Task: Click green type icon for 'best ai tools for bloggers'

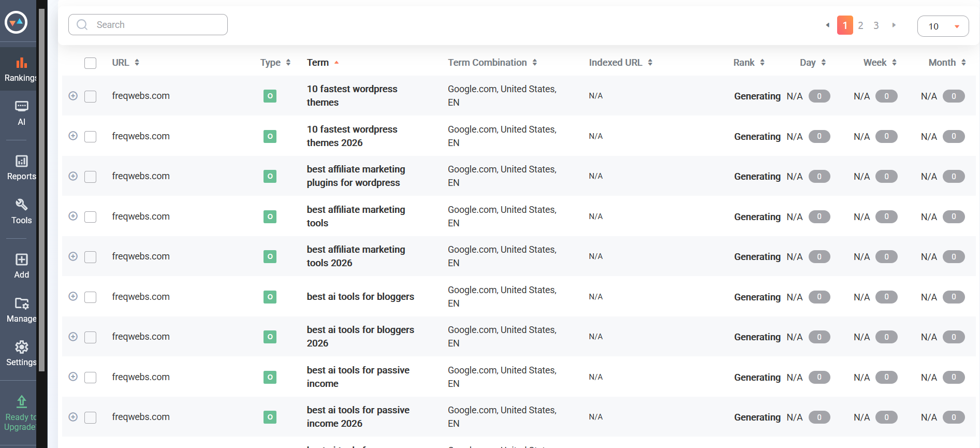Action: 270,297
